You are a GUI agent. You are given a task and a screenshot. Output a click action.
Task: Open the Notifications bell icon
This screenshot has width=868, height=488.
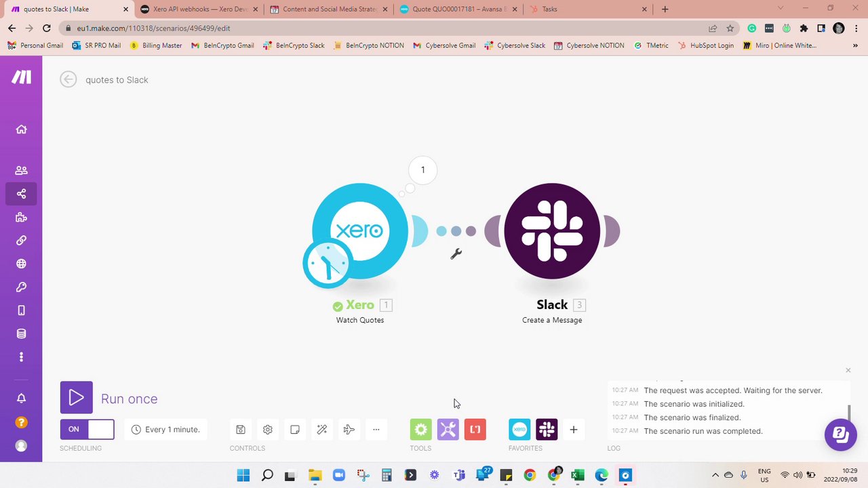pyautogui.click(x=21, y=398)
